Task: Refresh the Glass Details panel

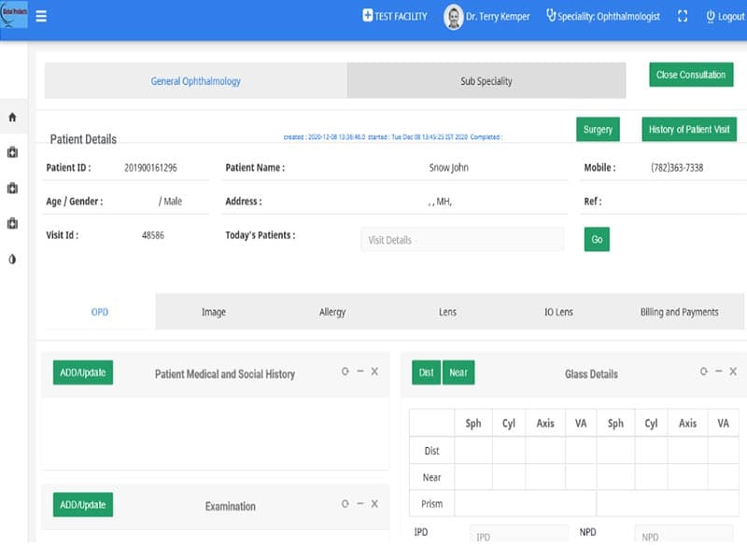Action: pos(704,371)
